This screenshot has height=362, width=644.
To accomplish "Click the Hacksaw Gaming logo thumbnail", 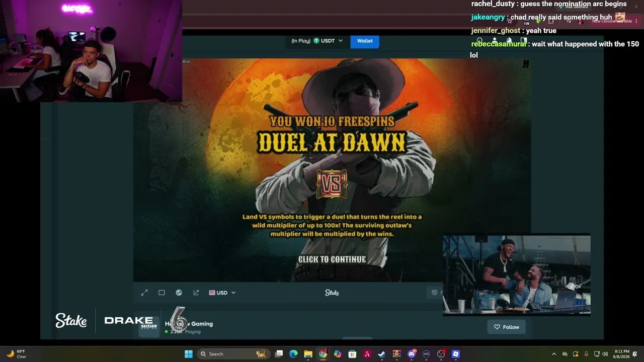I will click(149, 326).
